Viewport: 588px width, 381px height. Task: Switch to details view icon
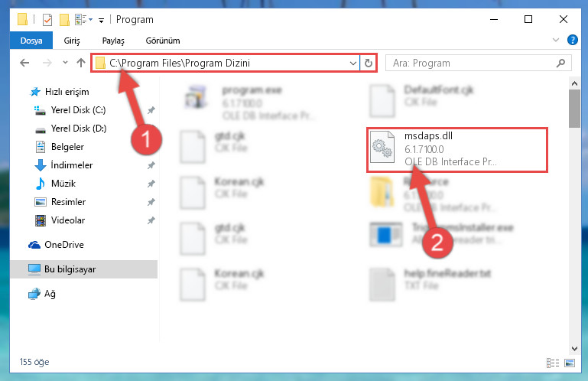click(553, 363)
